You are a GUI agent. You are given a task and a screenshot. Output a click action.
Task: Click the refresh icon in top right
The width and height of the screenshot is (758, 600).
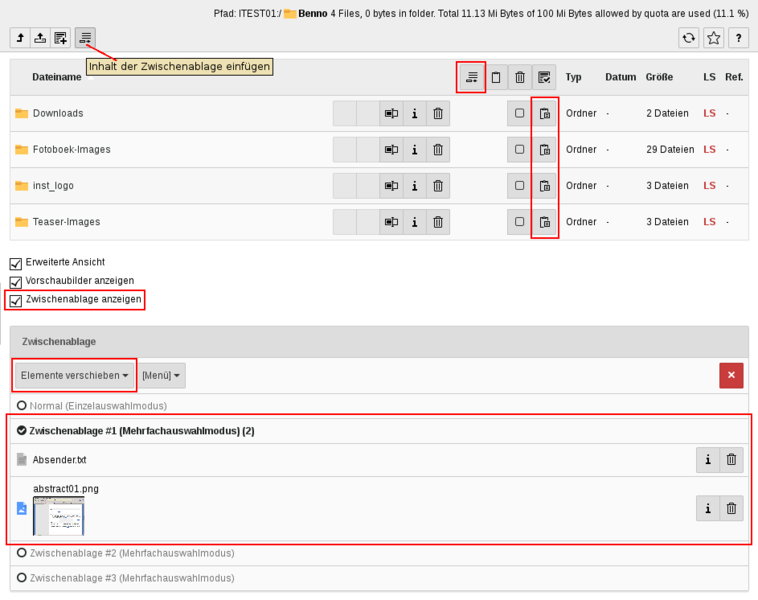click(689, 38)
